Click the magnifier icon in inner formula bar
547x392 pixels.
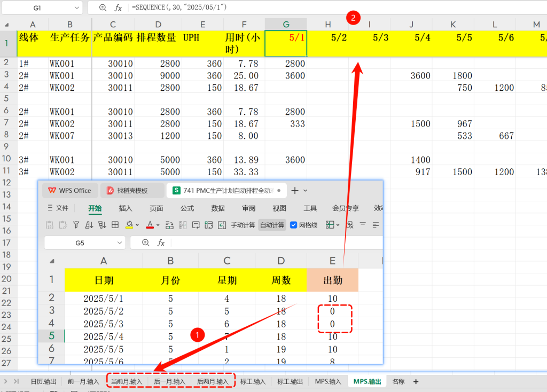tap(146, 243)
